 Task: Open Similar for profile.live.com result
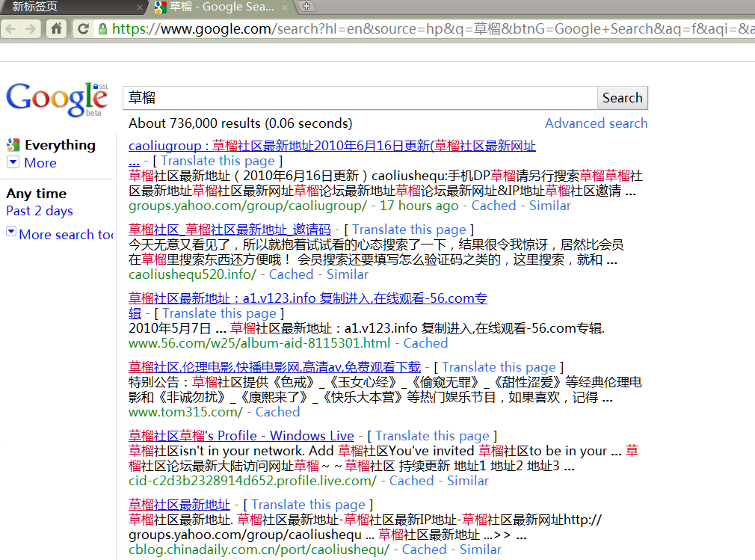467,481
